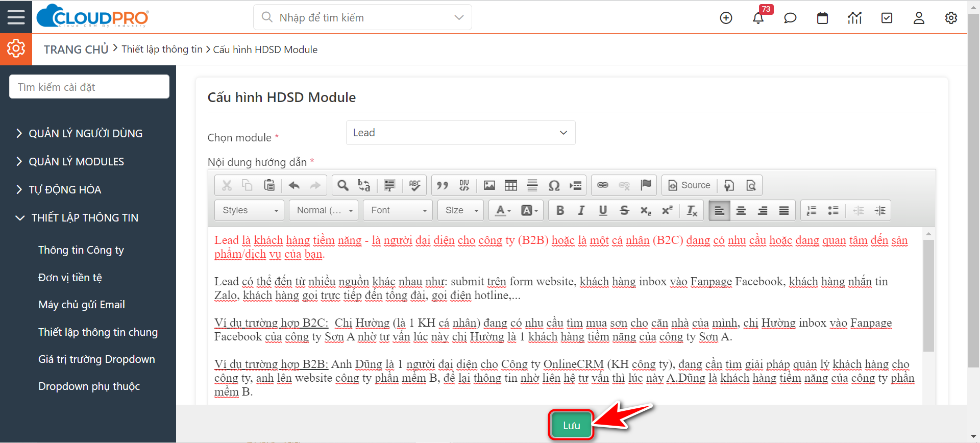
Task: Open the reports chart icon
Action: (x=854, y=18)
